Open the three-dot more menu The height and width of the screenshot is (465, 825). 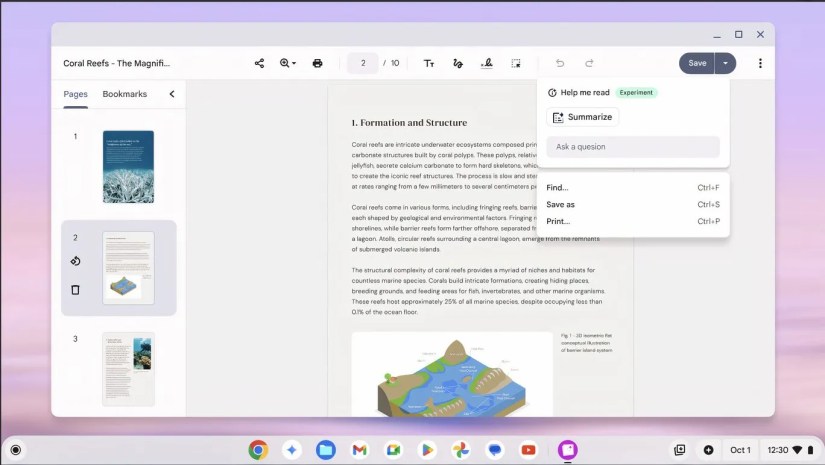click(760, 63)
